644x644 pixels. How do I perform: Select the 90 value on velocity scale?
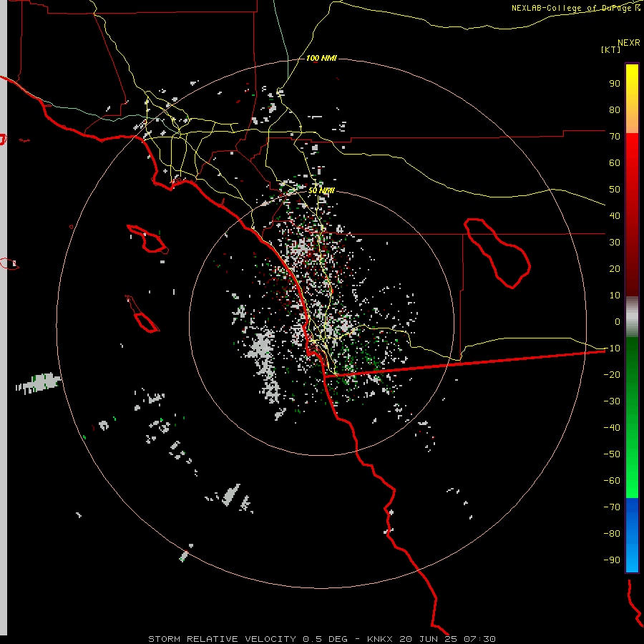(x=615, y=84)
